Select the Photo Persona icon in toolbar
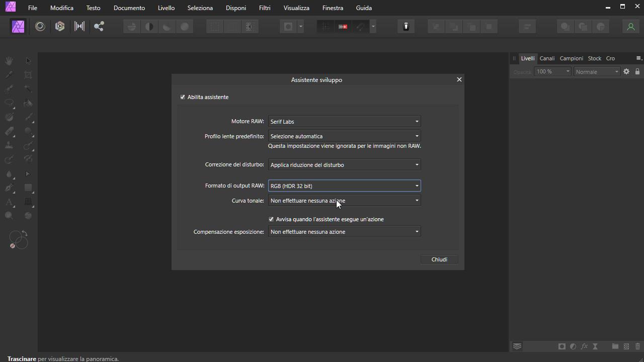644x362 pixels. tap(18, 27)
